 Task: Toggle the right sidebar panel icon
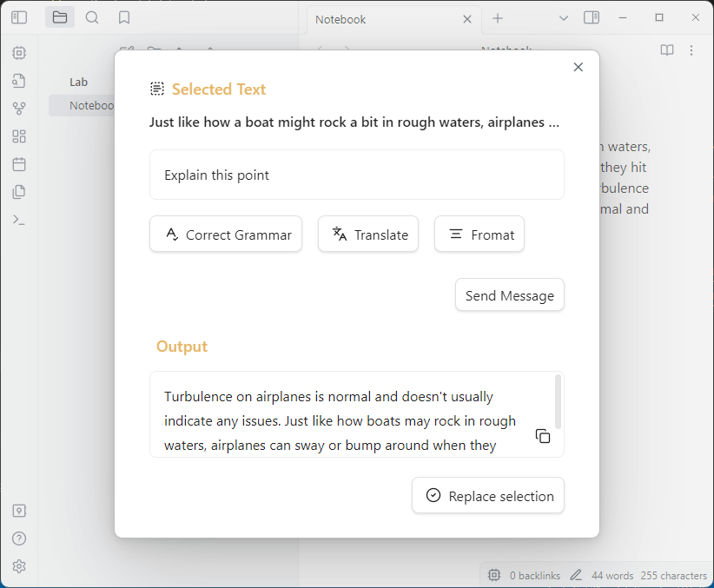click(x=592, y=17)
